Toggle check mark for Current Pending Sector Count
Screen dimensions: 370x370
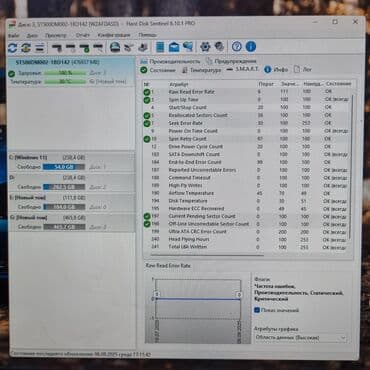point(147,216)
